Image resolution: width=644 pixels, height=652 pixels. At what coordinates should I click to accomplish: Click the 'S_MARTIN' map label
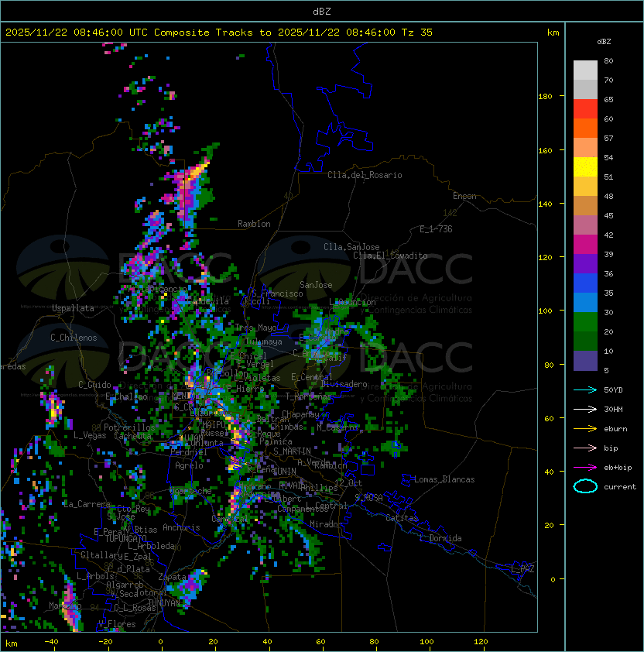coord(292,451)
